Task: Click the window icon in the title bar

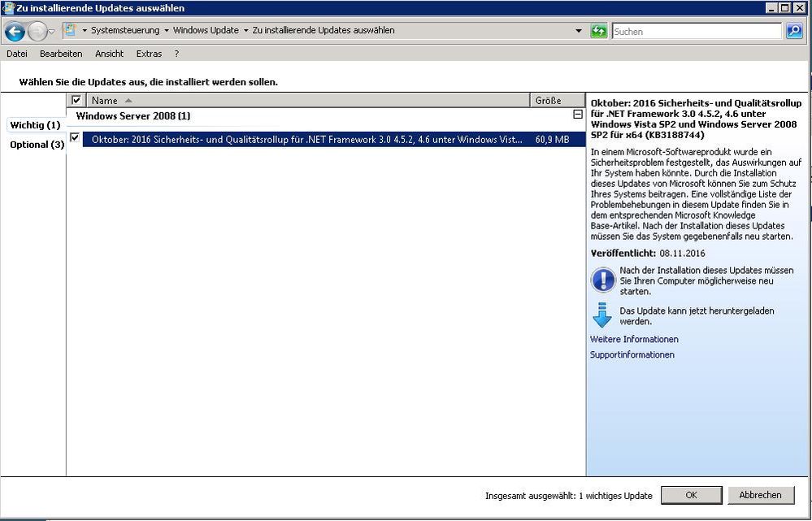Action: click(8, 8)
